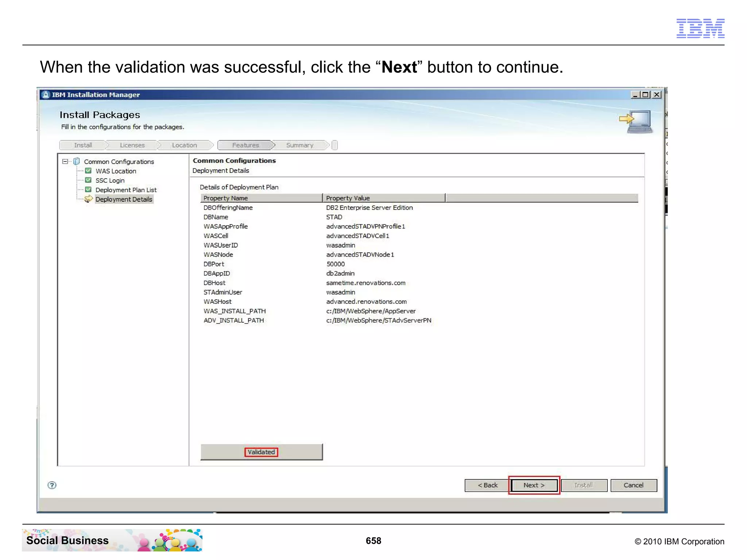Select SSC Login in the tree
The width and height of the screenshot is (747, 560).
tap(110, 180)
